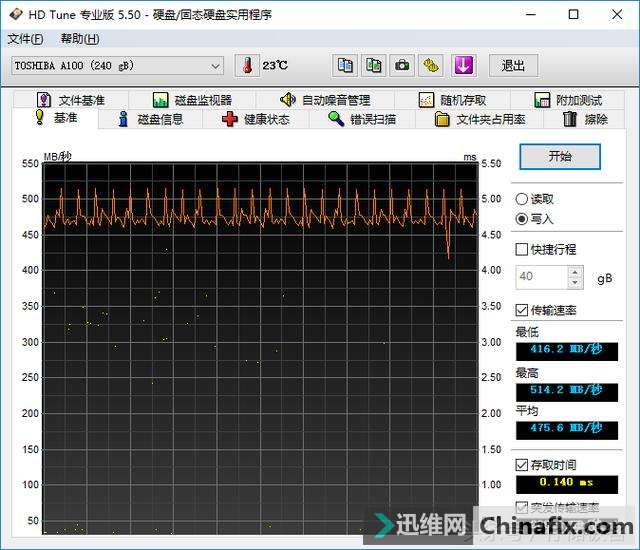Increase the gB value with up arrow
640x550 pixels.
pyautogui.click(x=575, y=272)
